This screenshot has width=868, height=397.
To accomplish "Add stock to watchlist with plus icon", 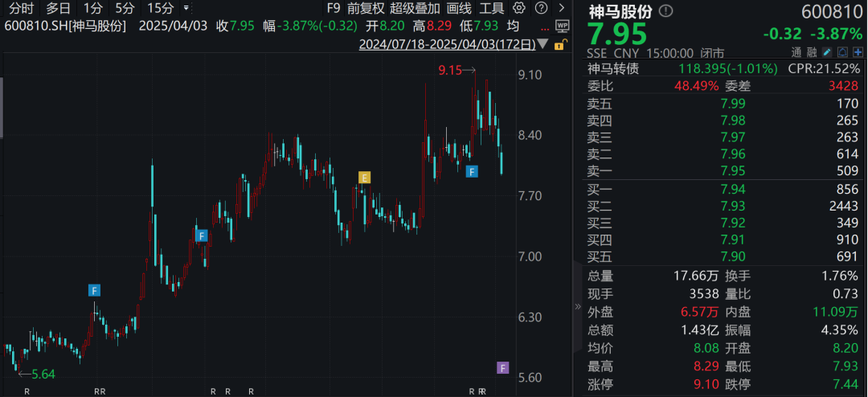I will 858,52.
